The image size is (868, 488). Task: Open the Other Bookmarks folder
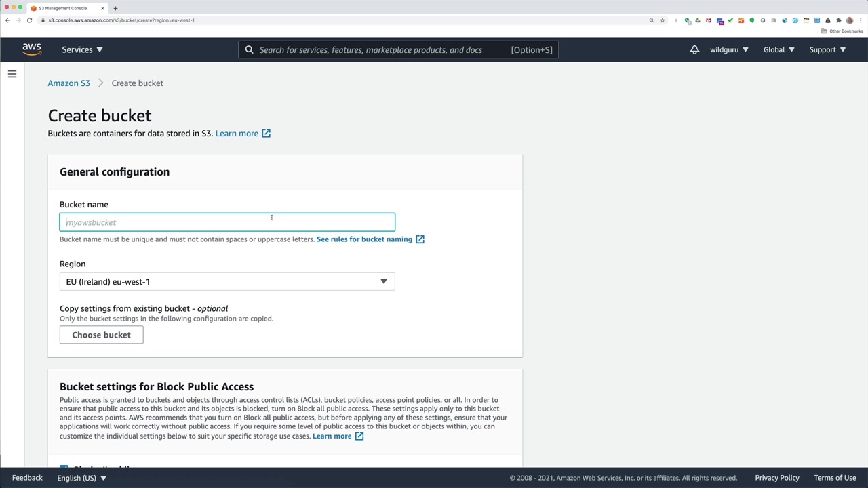(842, 31)
